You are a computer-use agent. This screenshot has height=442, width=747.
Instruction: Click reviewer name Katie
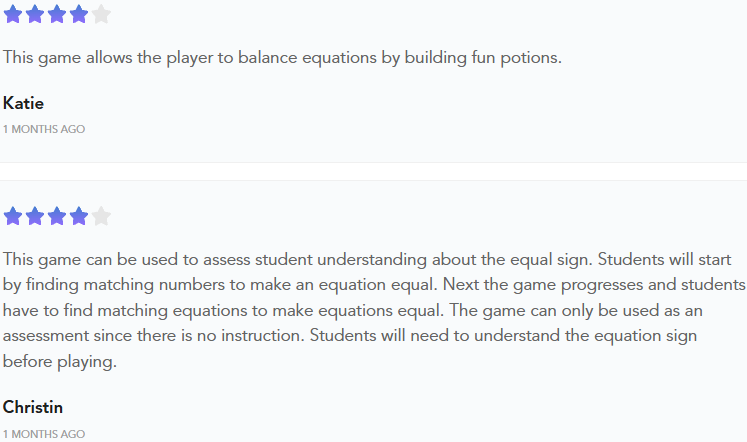(x=23, y=103)
